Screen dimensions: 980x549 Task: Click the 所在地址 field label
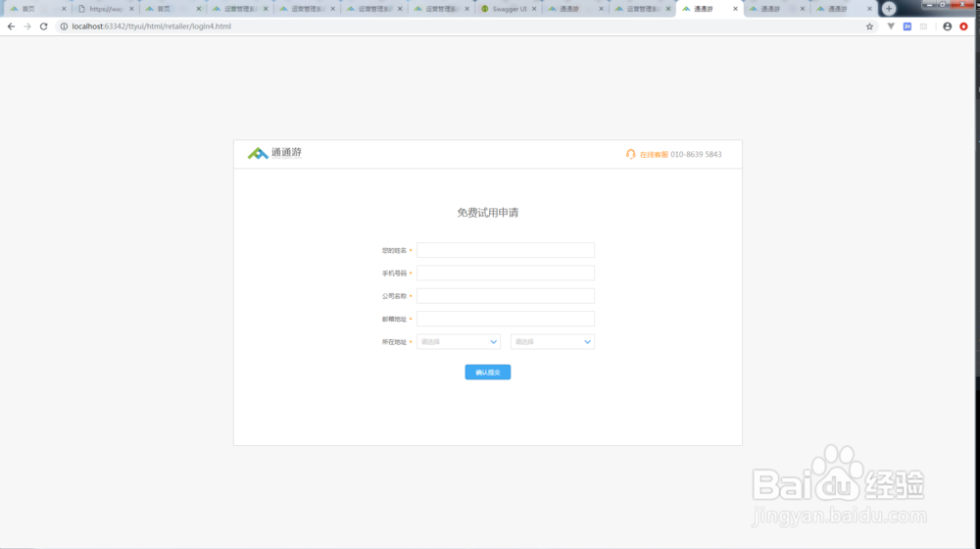click(x=394, y=342)
